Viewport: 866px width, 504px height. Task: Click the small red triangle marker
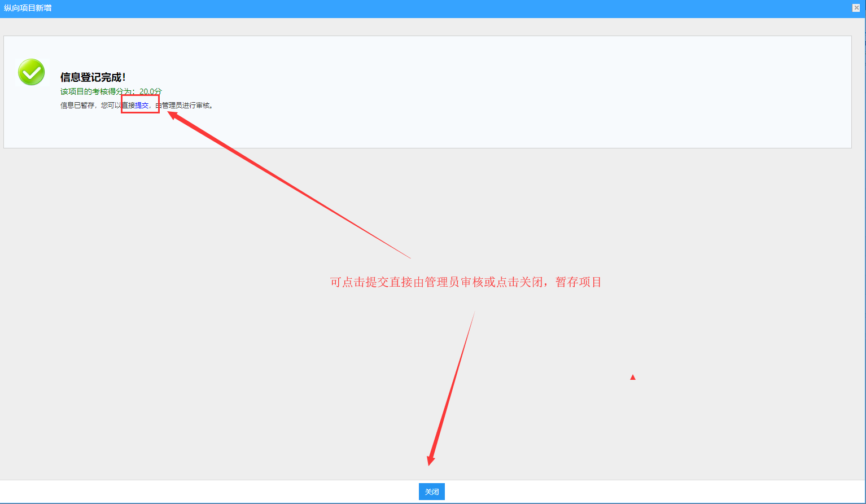pos(633,377)
